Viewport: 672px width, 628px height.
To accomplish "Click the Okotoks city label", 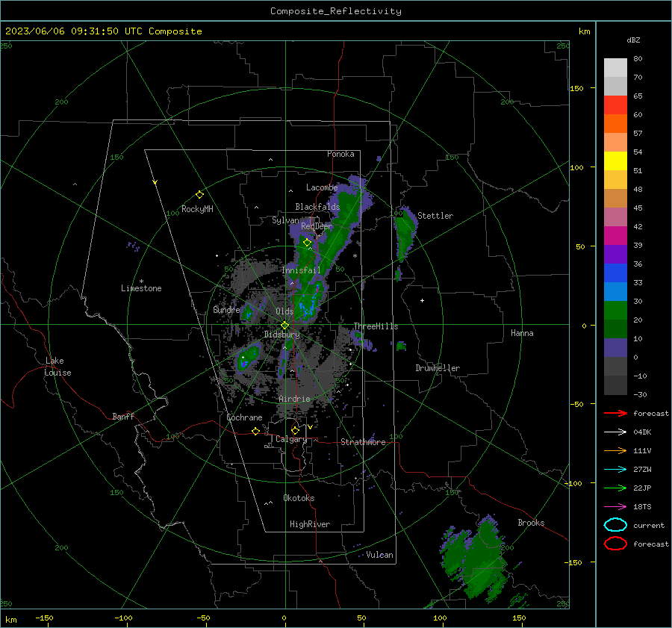I will click(299, 498).
